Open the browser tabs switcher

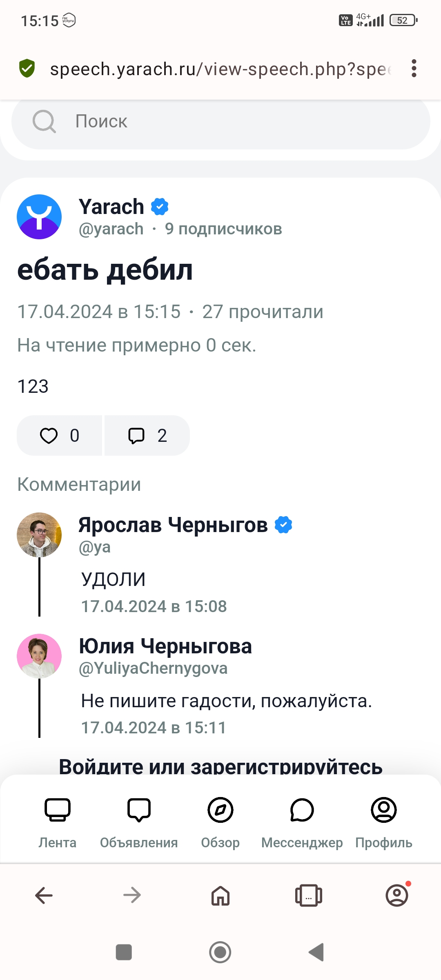309,895
